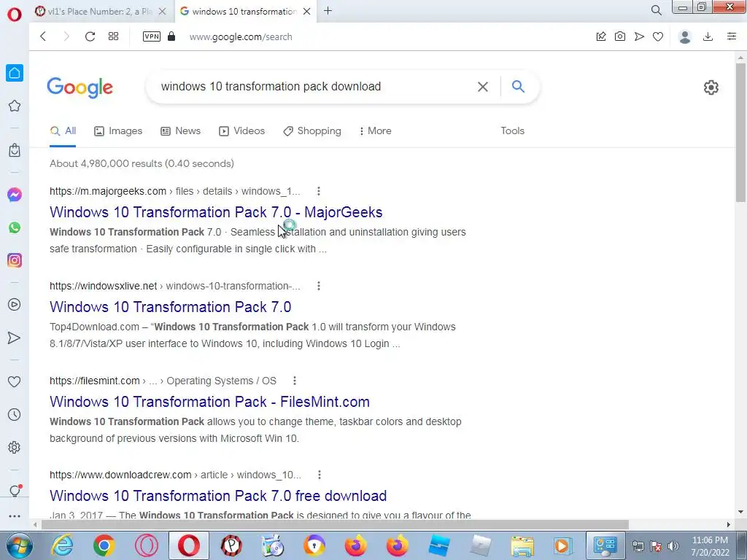Open the Player in the sidebar
Image resolution: width=747 pixels, height=560 pixels.
[15, 305]
